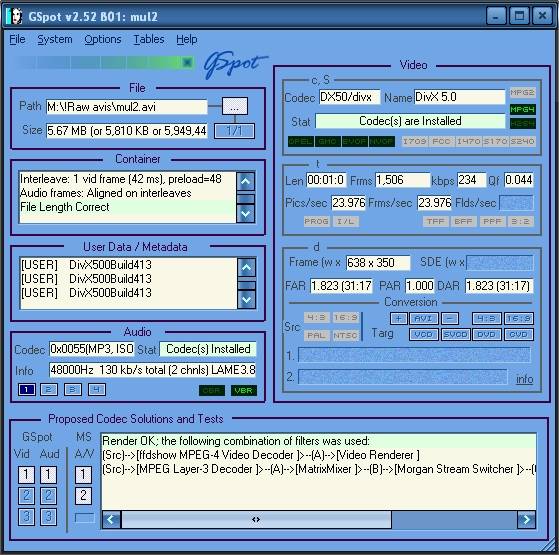Click the MPG2 indicator

pyautogui.click(x=522, y=93)
